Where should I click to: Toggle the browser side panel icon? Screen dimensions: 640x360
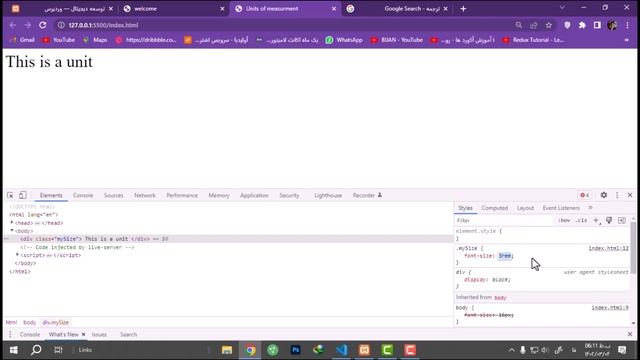(597, 25)
